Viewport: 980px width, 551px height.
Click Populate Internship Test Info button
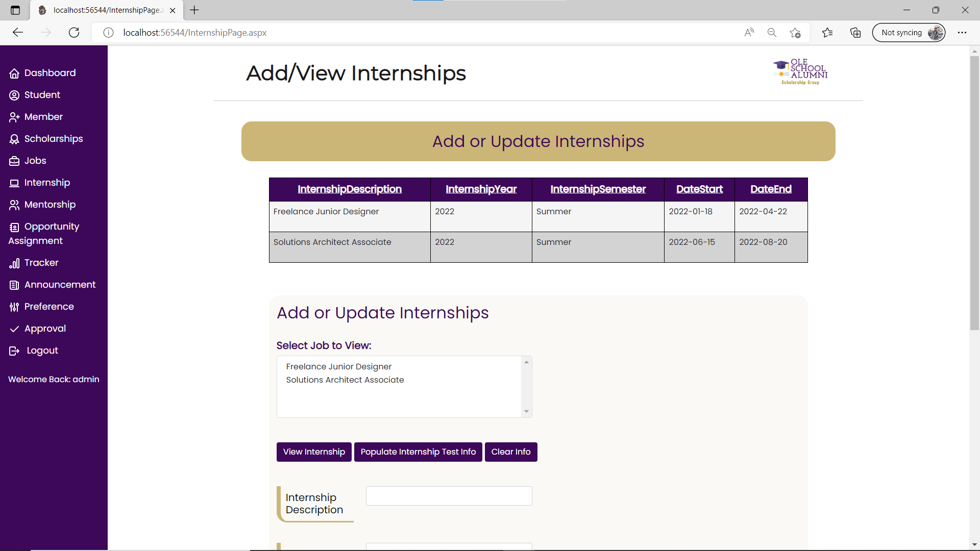[x=418, y=452]
